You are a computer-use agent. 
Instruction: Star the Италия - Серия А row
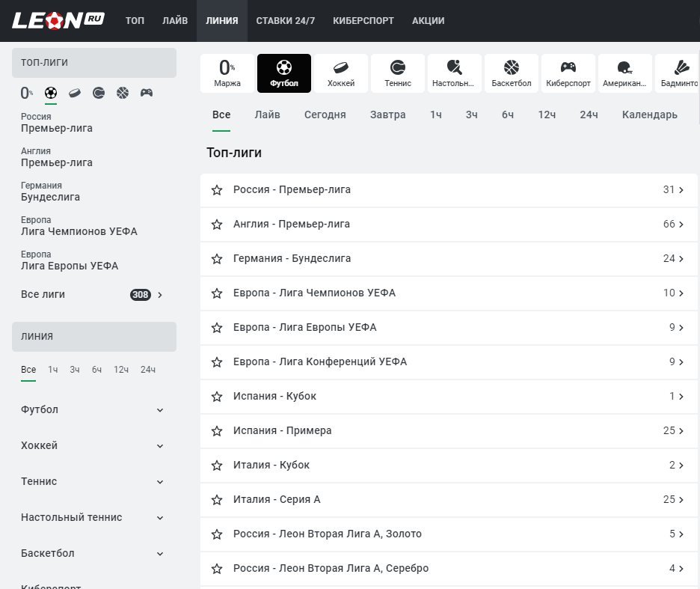217,500
